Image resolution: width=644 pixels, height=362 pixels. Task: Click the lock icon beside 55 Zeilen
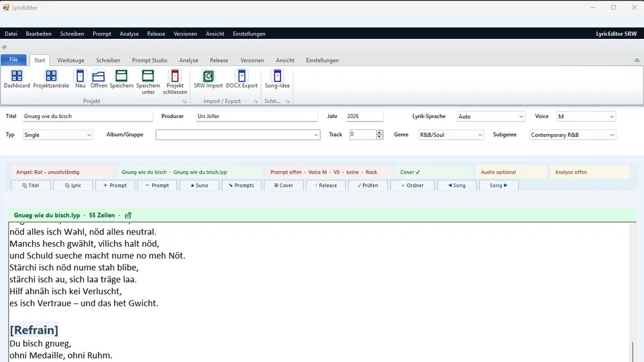click(x=128, y=215)
